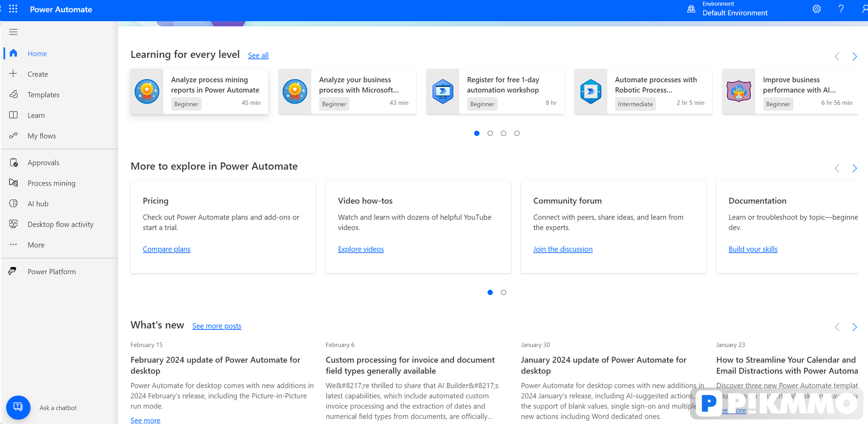
Task: Select first page dot of Learning carousel
Action: 476,133
